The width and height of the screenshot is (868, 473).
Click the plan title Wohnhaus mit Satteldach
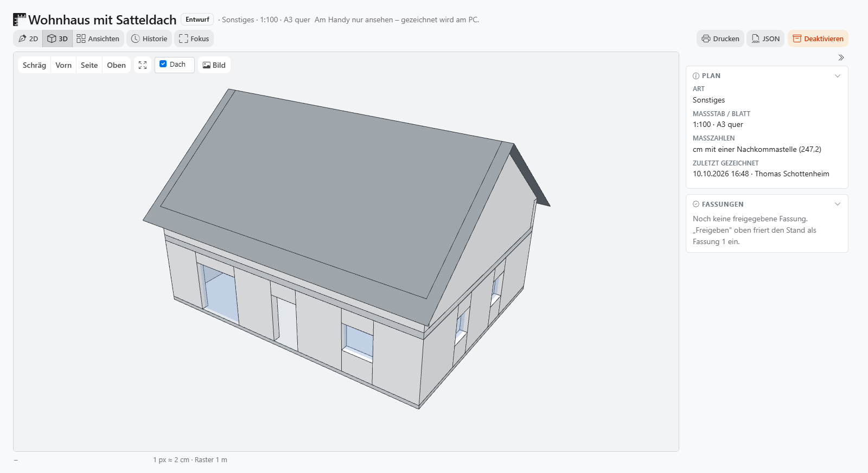[x=103, y=20]
